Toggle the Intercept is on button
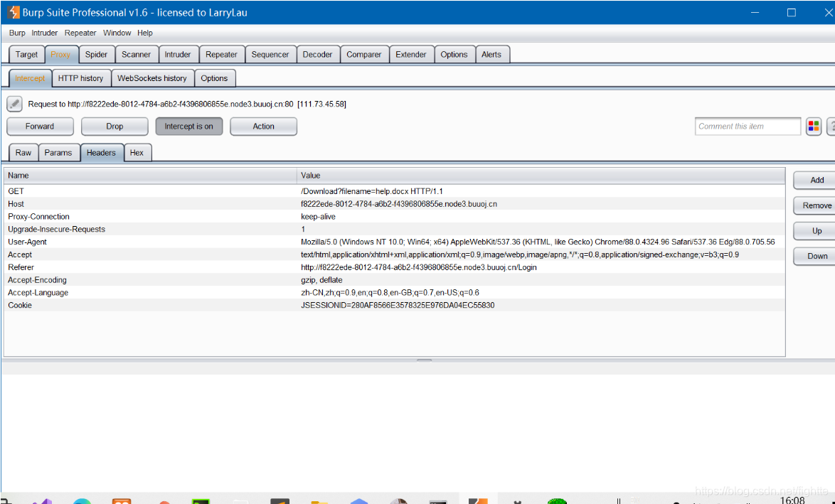This screenshot has height=504, width=835. click(188, 126)
